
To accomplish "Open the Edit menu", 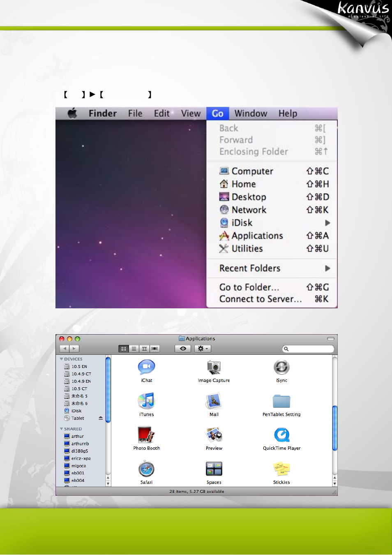I will [x=162, y=113].
